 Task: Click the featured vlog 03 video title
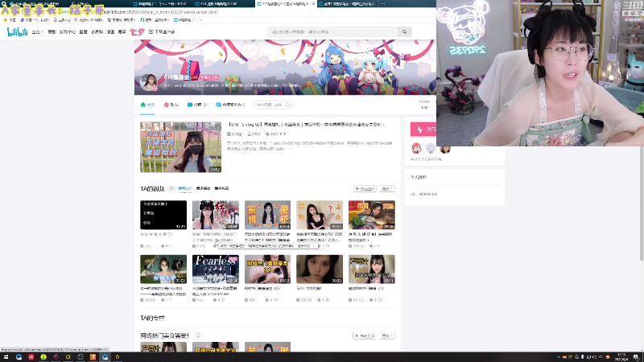point(306,125)
